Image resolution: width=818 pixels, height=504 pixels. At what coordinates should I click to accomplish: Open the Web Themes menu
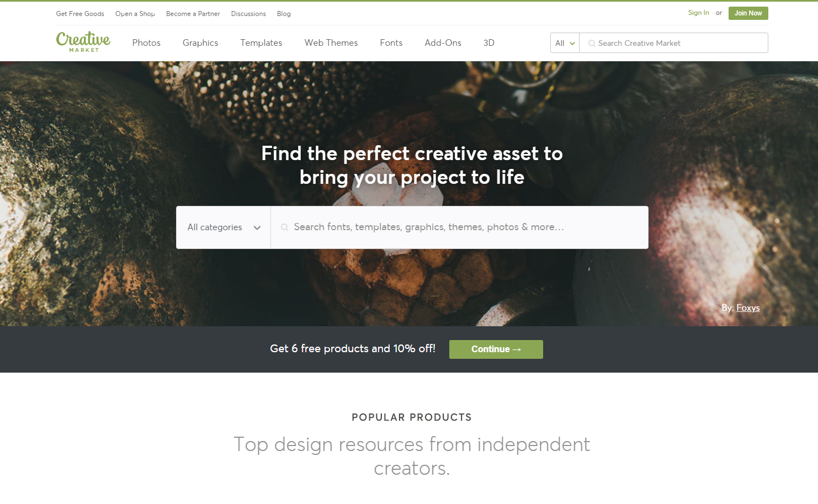331,43
